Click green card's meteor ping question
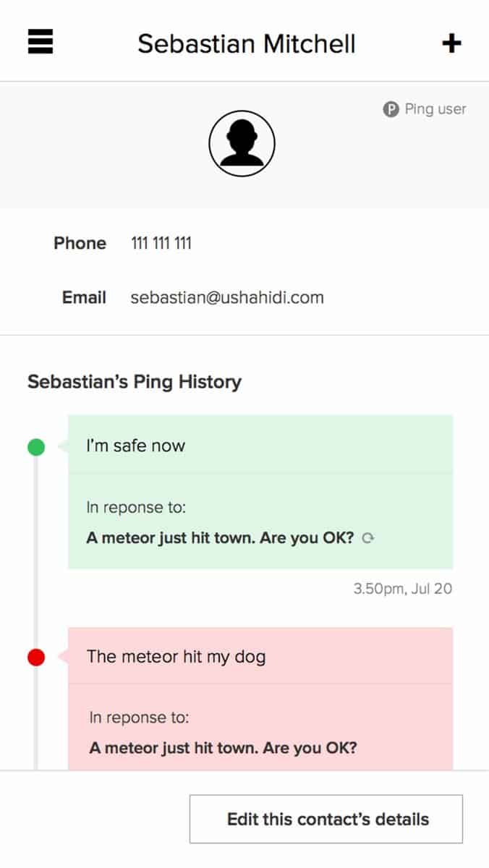Image resolution: width=489 pixels, height=868 pixels. (220, 538)
